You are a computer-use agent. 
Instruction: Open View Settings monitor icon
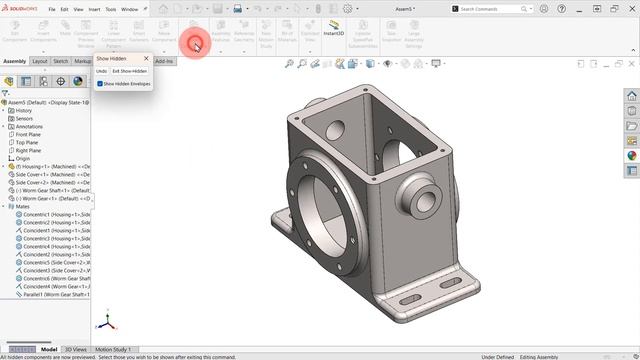436,64
